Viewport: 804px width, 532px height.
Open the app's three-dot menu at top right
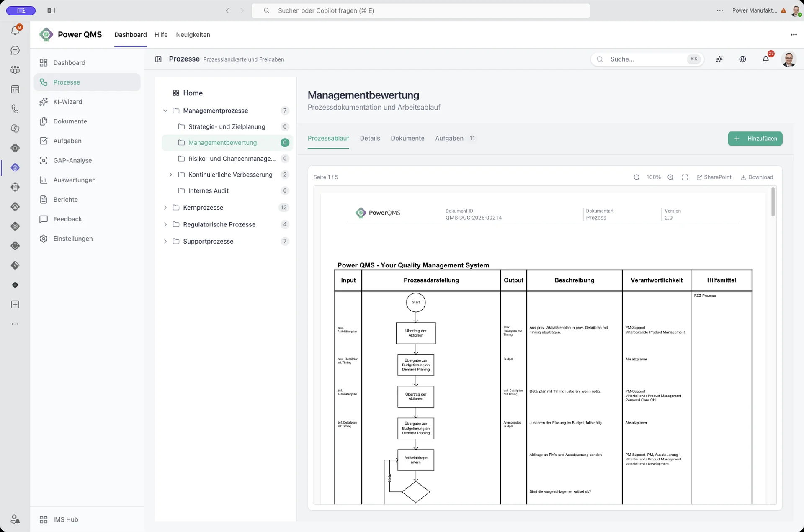(794, 34)
